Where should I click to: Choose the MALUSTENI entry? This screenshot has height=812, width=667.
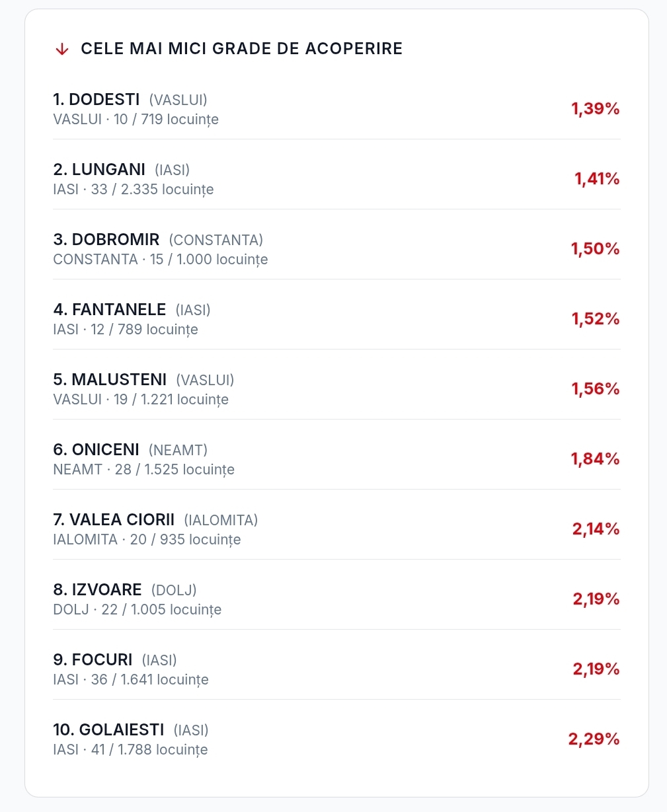tap(336, 389)
